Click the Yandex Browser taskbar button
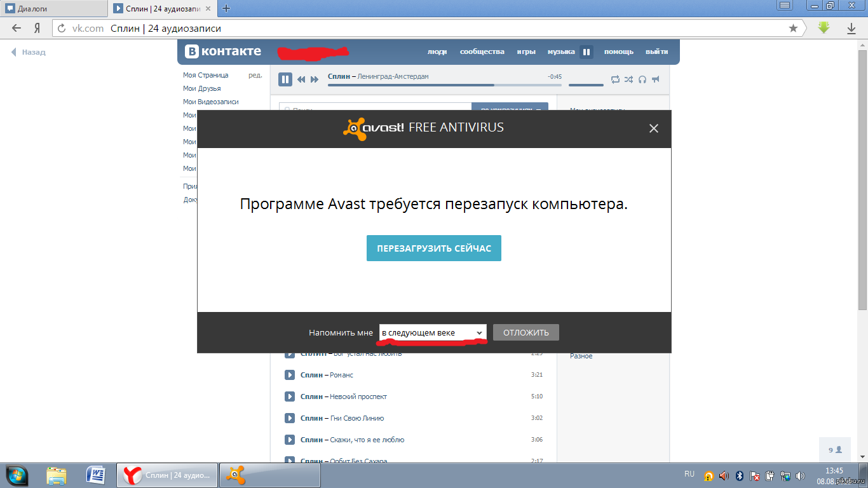868x488 pixels. point(167,475)
